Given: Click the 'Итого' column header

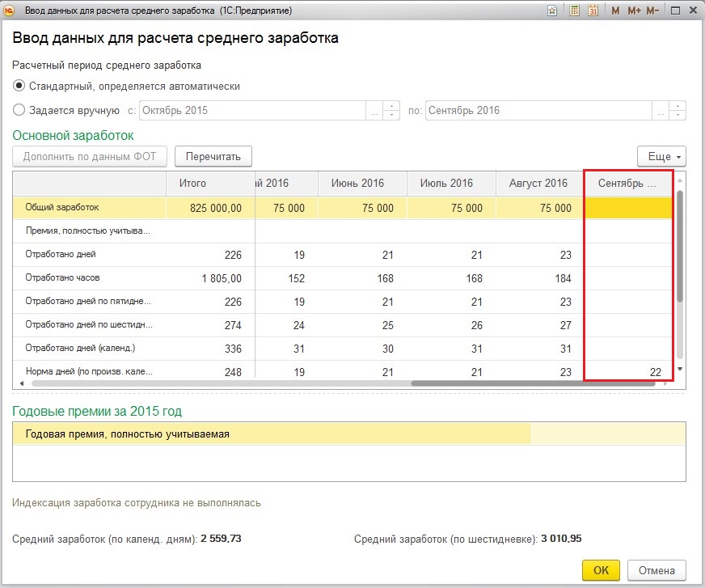Looking at the screenshot, I should [210, 183].
